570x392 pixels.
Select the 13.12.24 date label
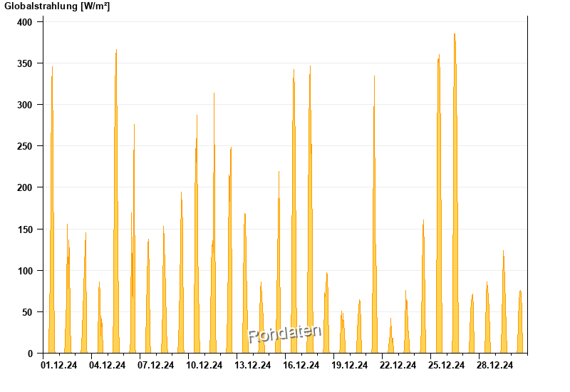pyautogui.click(x=253, y=366)
